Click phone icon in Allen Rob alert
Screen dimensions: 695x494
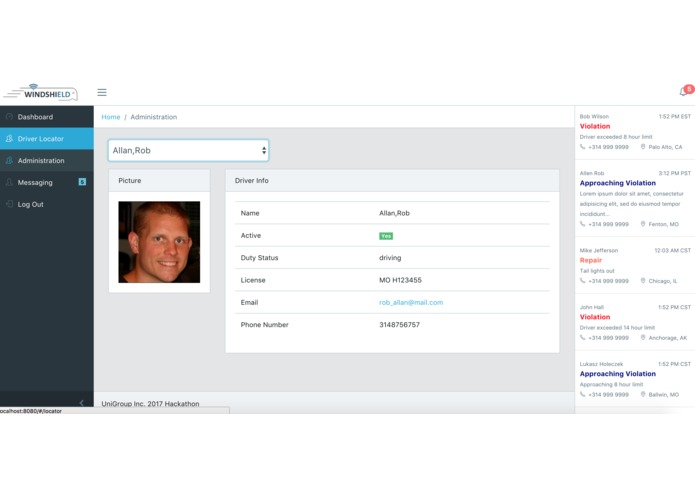tap(583, 224)
